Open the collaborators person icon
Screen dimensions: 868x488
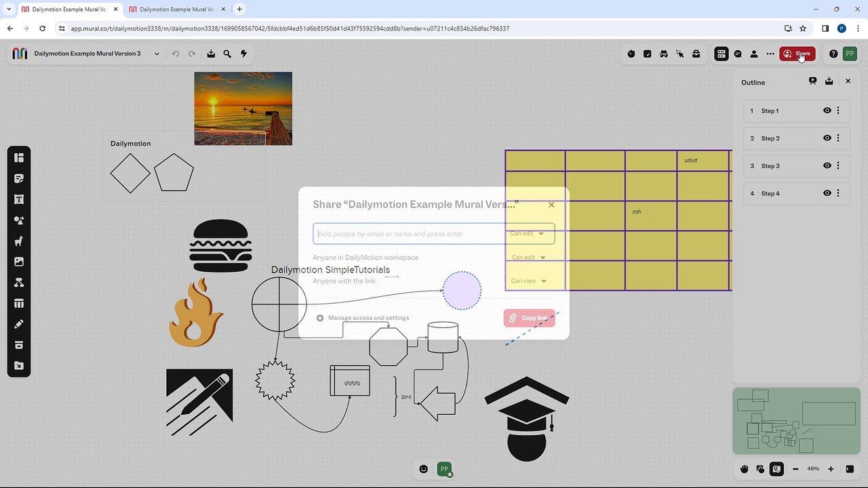point(754,54)
